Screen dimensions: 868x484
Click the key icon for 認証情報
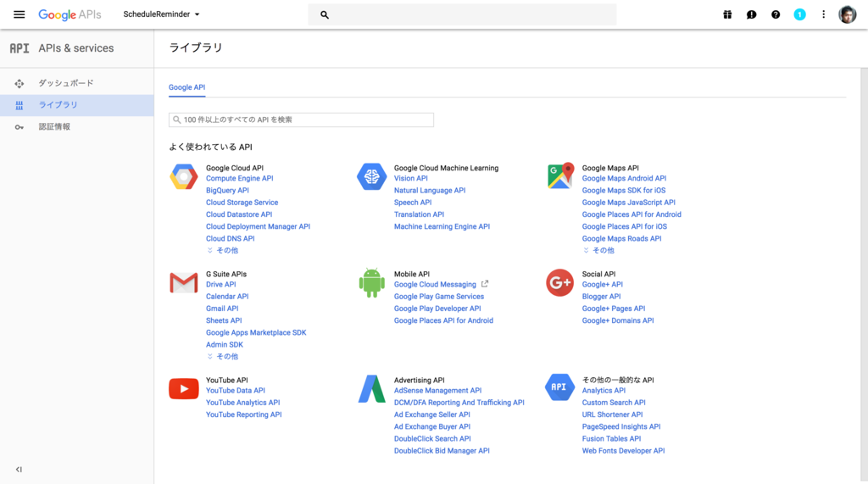tap(19, 127)
